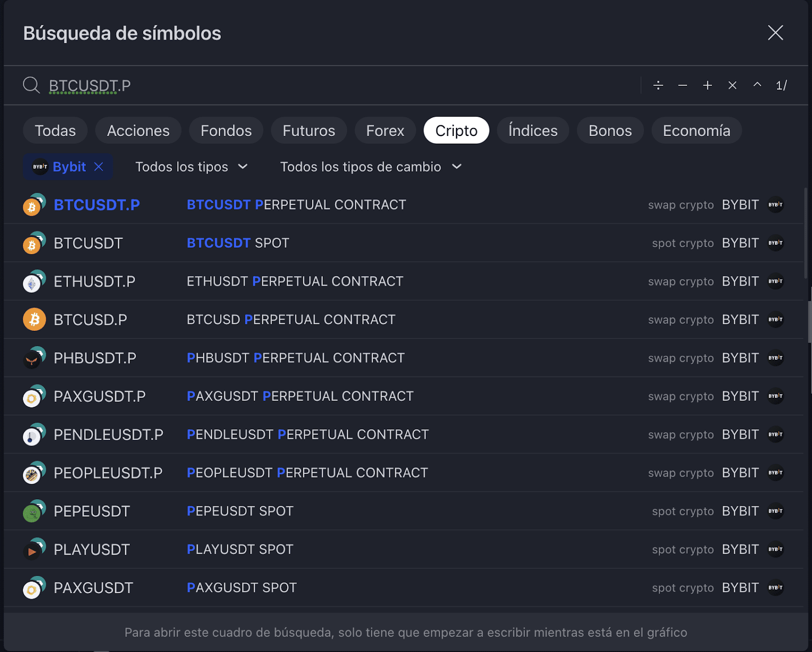Click PEPEUSDT SPOT description text
812x652 pixels.
tap(240, 511)
